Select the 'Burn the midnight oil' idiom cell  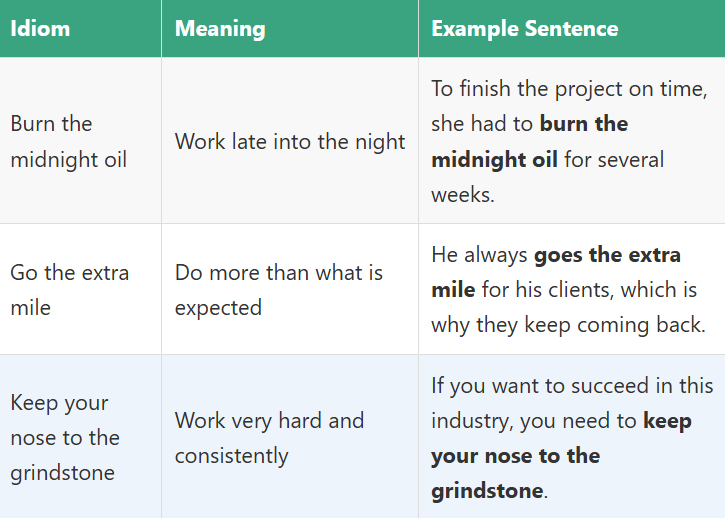pyautogui.click(x=68, y=141)
